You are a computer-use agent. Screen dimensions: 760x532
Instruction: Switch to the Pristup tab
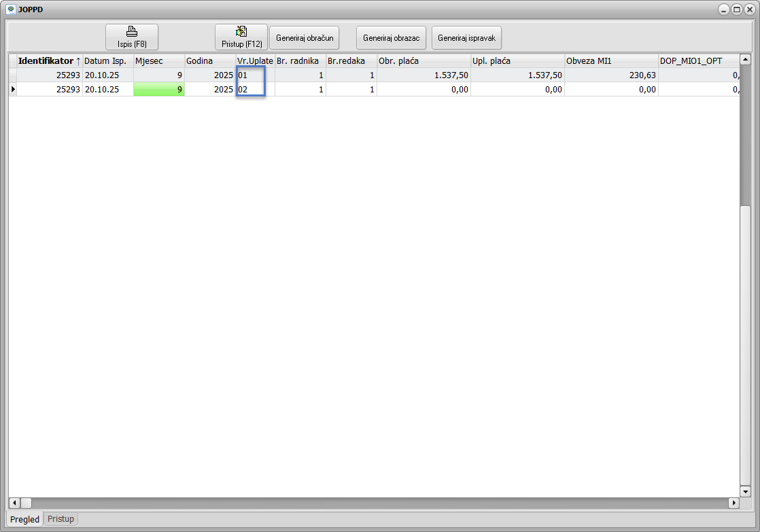pyautogui.click(x=61, y=519)
